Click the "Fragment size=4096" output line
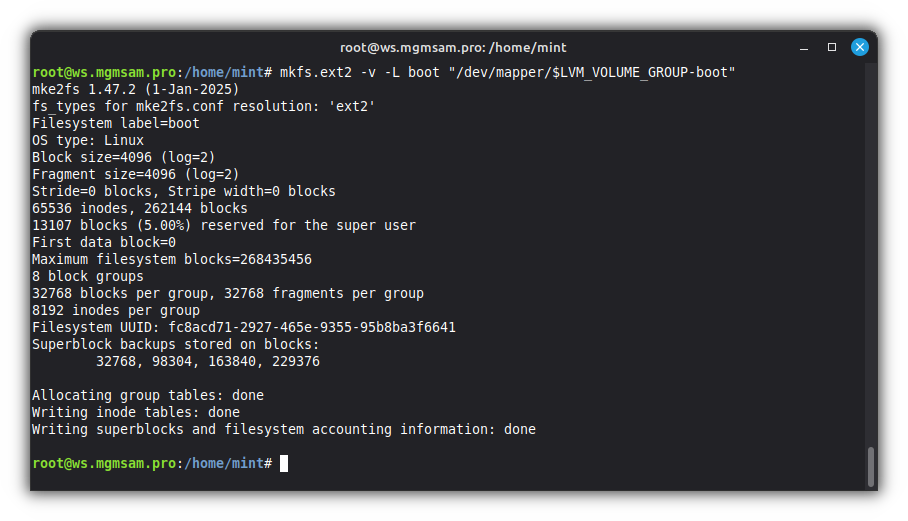The image size is (908, 521). click(x=135, y=174)
